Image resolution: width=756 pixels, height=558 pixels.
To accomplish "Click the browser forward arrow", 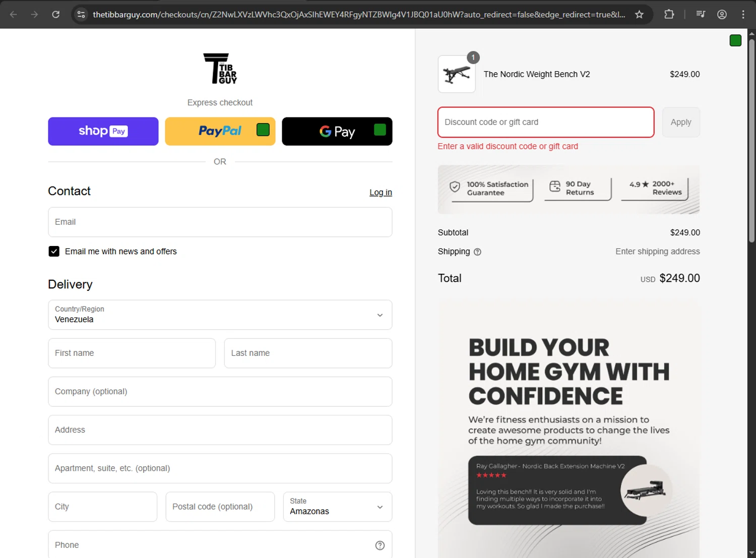I will 34,14.
